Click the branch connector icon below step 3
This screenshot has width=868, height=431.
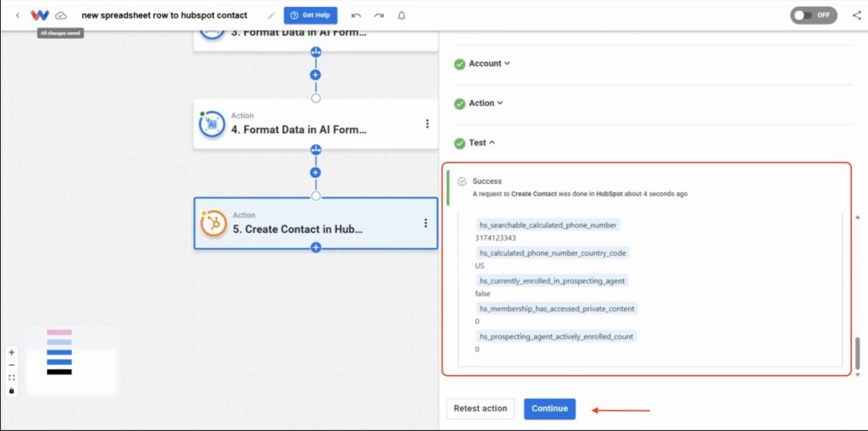pyautogui.click(x=315, y=52)
